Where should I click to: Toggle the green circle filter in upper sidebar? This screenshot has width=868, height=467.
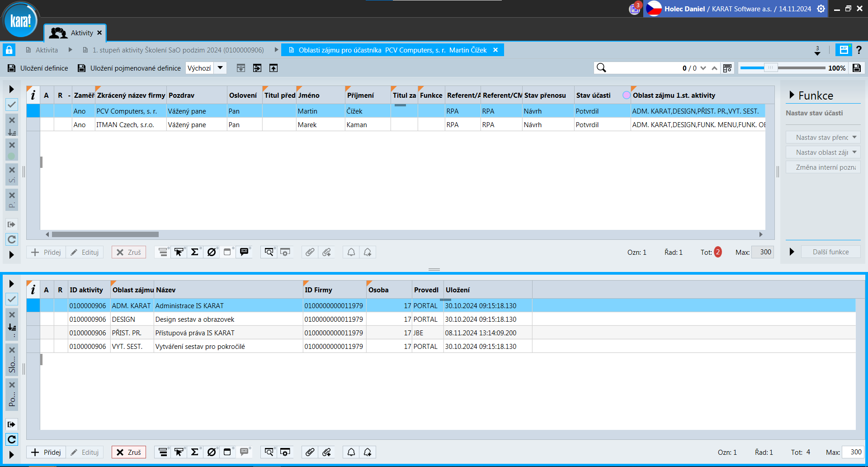(12, 150)
